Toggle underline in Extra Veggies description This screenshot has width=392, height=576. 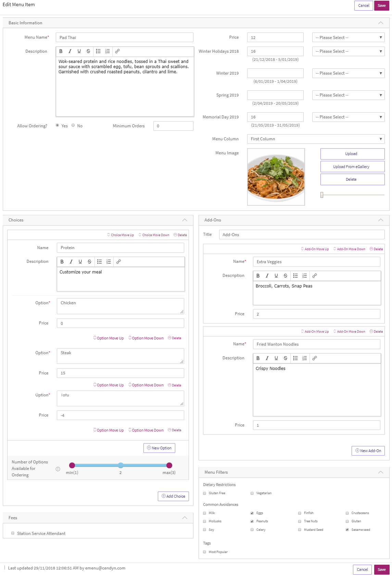point(276,276)
